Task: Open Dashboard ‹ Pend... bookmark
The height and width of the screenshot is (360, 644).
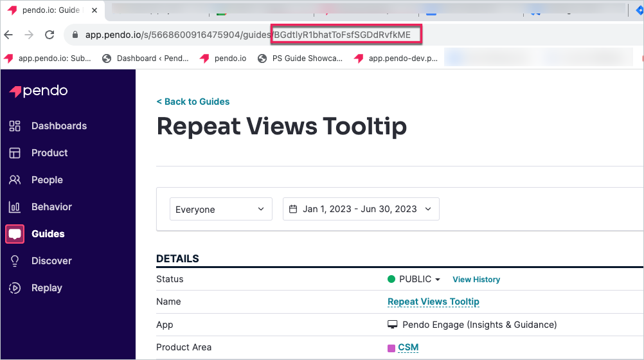Action: [145, 59]
